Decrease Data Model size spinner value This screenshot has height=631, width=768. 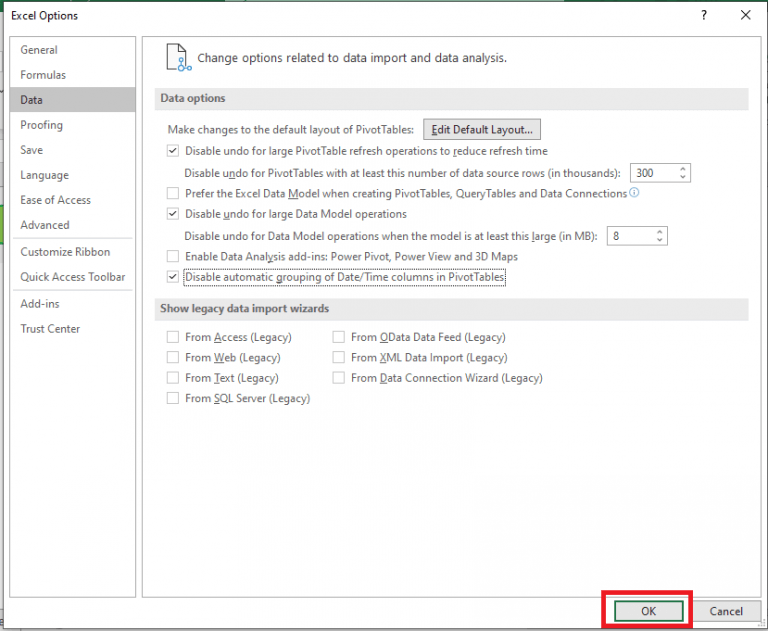click(x=659, y=240)
